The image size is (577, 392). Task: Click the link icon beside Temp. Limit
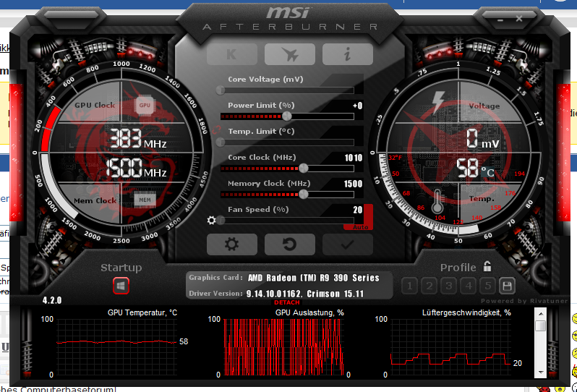click(x=216, y=129)
